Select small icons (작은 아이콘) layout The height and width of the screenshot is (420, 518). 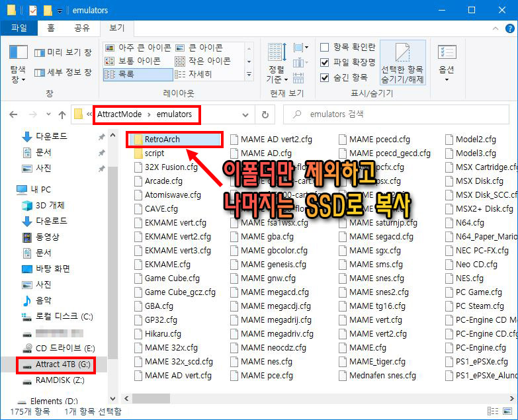coord(202,61)
